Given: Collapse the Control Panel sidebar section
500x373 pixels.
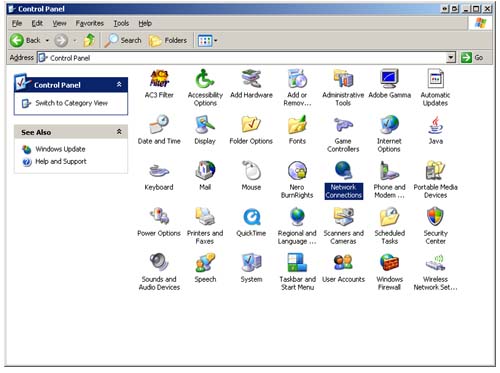Looking at the screenshot, I should pos(119,84).
